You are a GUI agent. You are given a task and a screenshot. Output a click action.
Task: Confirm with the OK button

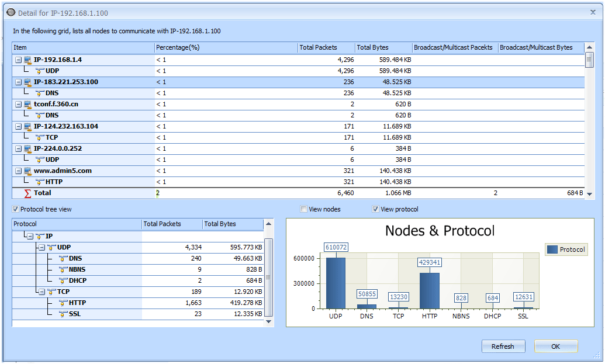point(555,346)
